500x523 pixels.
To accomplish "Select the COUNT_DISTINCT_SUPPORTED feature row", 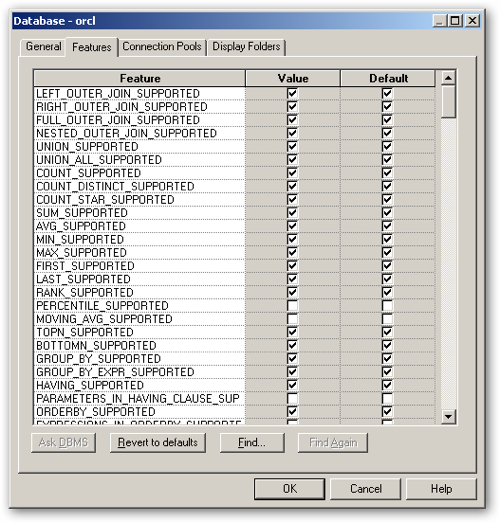I will coord(139,186).
